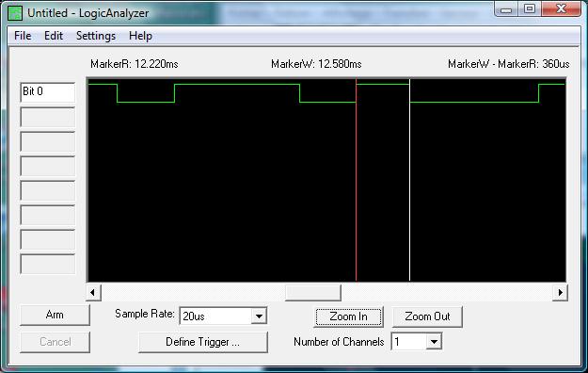Image resolution: width=588 pixels, height=373 pixels.
Task: Click the right scroll arrow under waveform
Action: 561,292
